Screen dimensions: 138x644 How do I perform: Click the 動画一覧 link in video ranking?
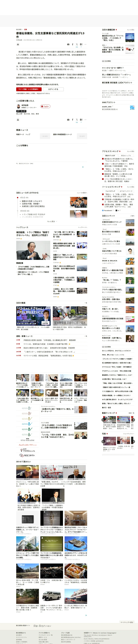click(x=131, y=413)
